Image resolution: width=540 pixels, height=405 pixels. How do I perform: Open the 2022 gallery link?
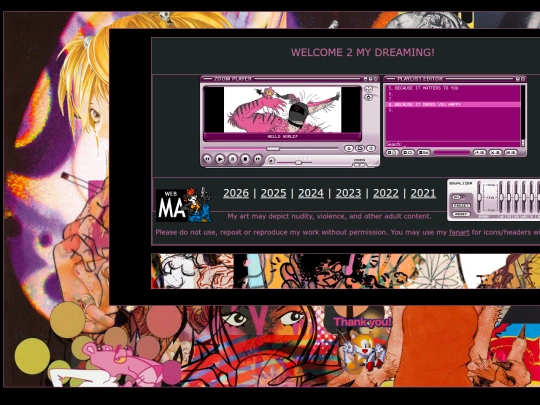(386, 193)
